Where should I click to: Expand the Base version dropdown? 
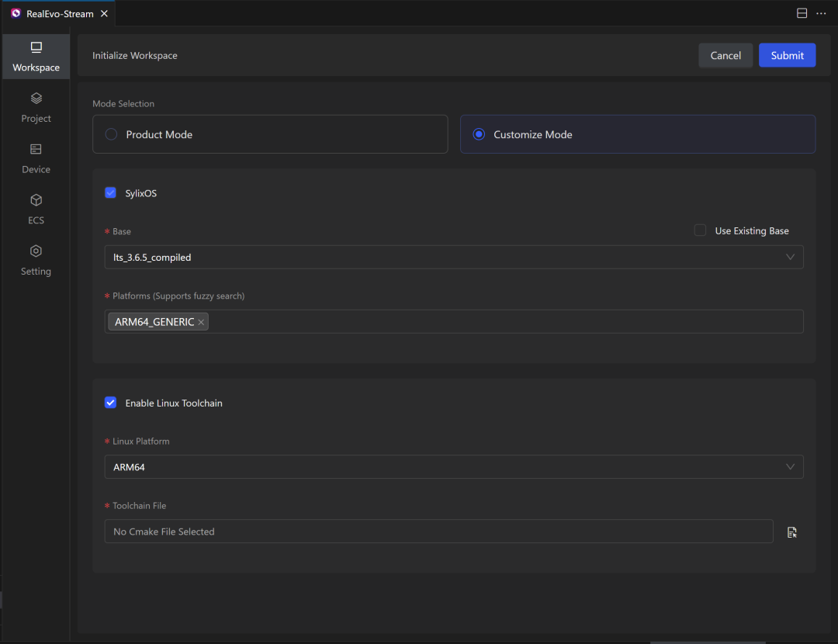[454, 257]
